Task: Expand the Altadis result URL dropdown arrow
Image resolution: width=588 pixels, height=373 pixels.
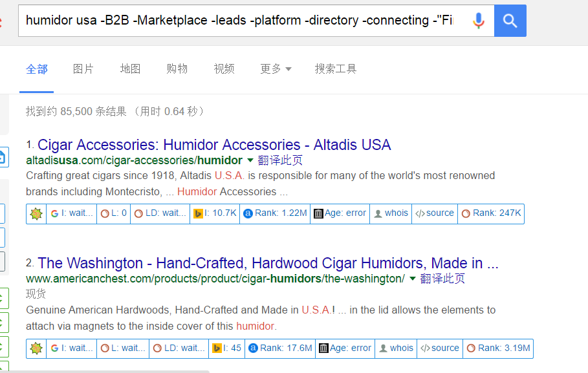Action: coord(250,160)
